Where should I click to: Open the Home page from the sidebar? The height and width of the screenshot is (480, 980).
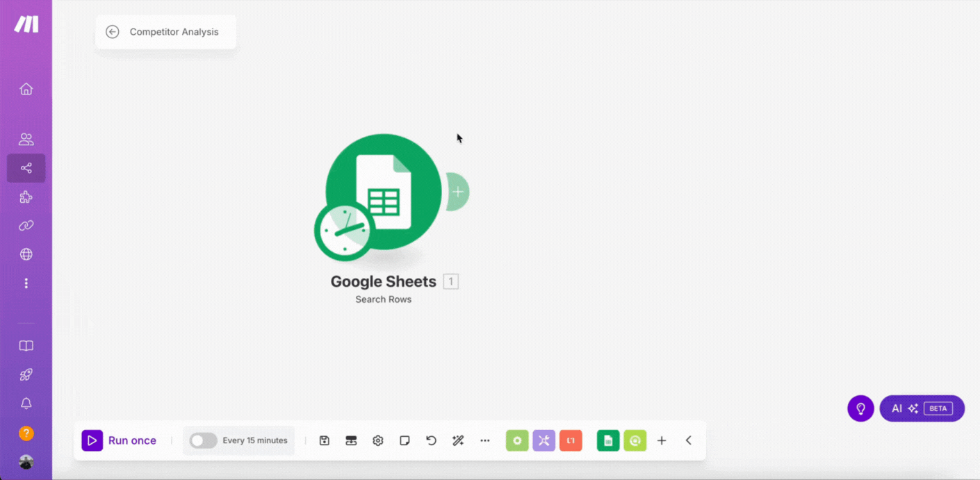(x=26, y=89)
